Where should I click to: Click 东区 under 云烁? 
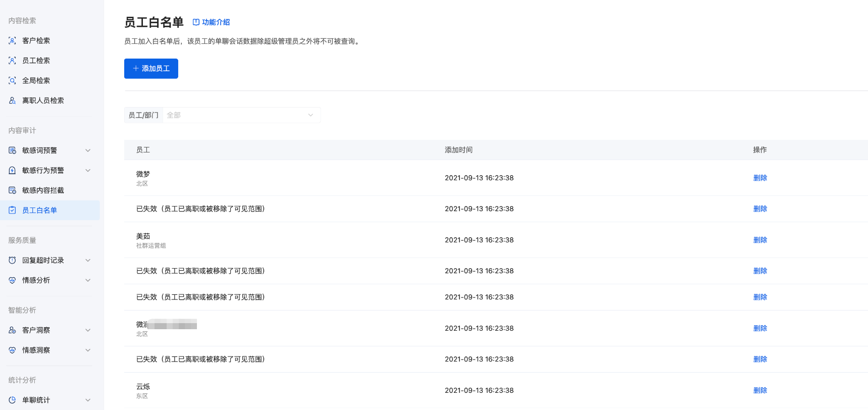pos(142,396)
